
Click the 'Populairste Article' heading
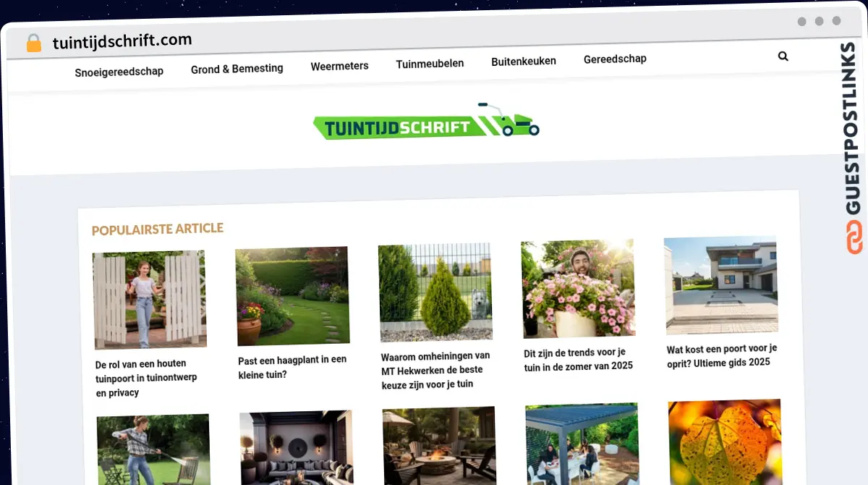[158, 229]
